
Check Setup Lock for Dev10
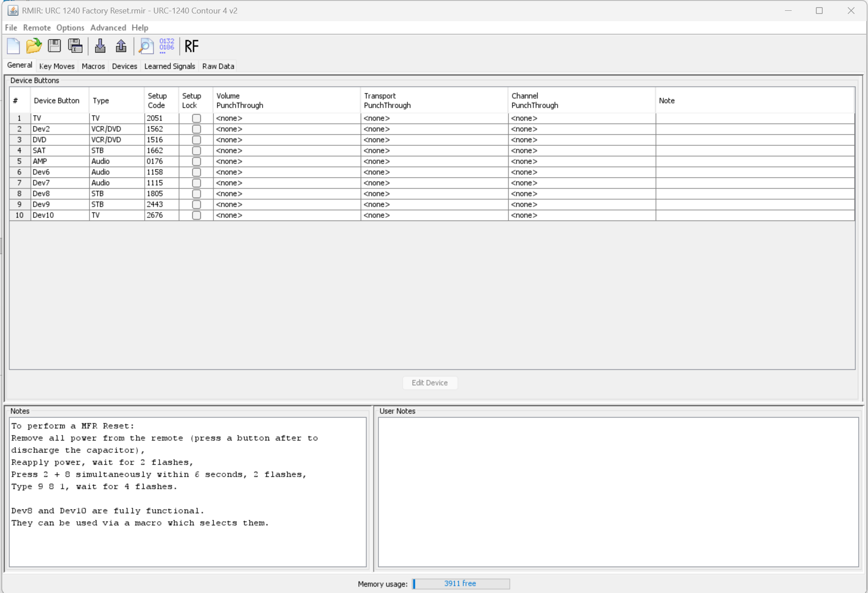click(x=196, y=215)
